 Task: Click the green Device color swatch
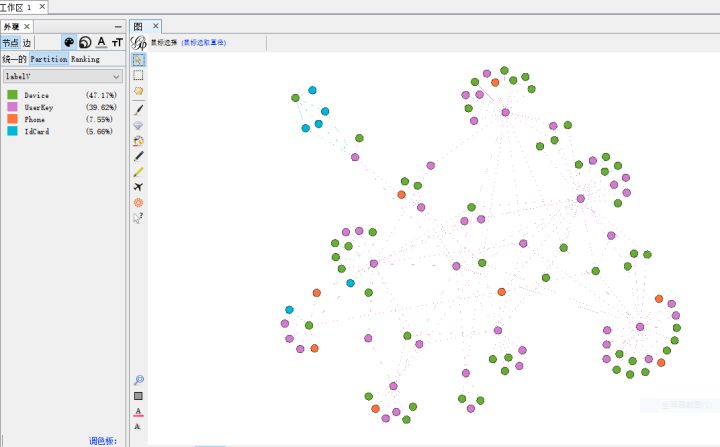click(12, 95)
